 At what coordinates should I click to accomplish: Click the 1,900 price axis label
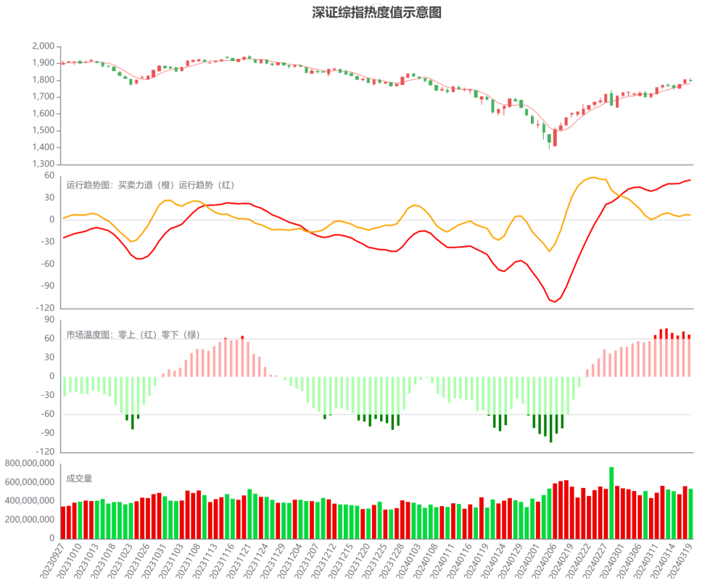point(43,63)
